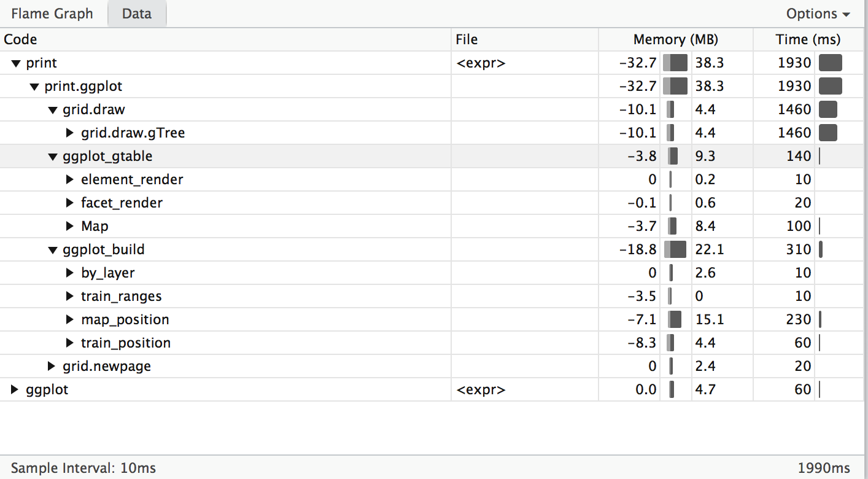Click the Memory (MB) column header
Screen dimensions: 868x479
(676, 39)
